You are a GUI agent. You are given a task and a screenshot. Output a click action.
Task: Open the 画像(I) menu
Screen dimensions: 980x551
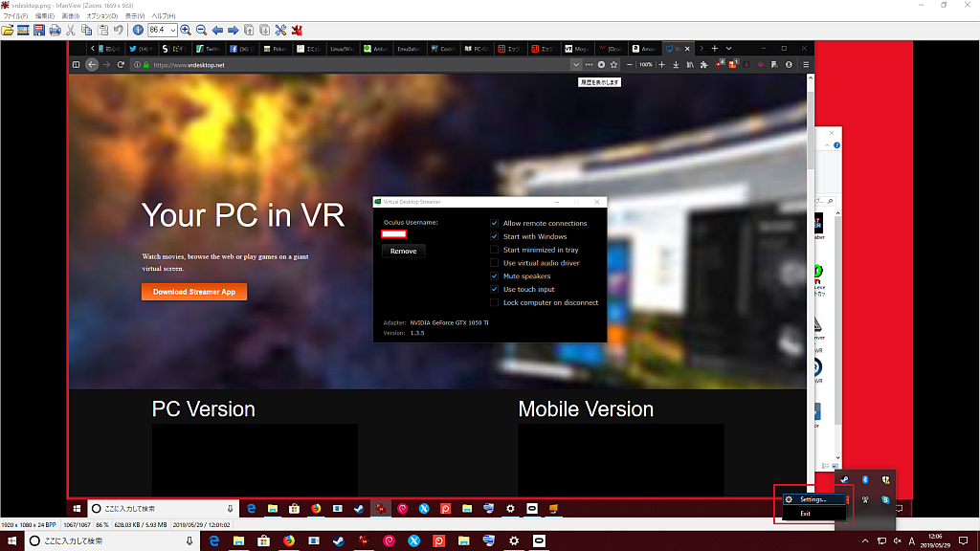[70, 16]
